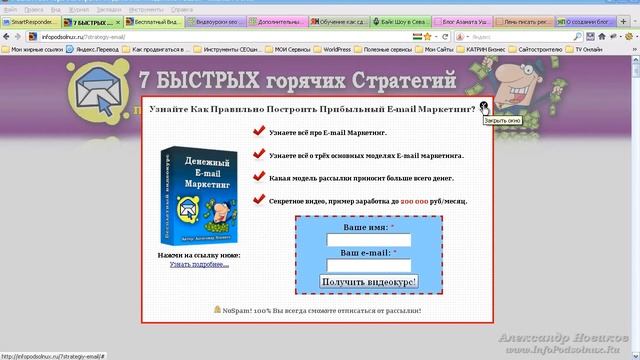Open the Инструменты menu
The height and width of the screenshot is (360, 640).
(146, 9)
